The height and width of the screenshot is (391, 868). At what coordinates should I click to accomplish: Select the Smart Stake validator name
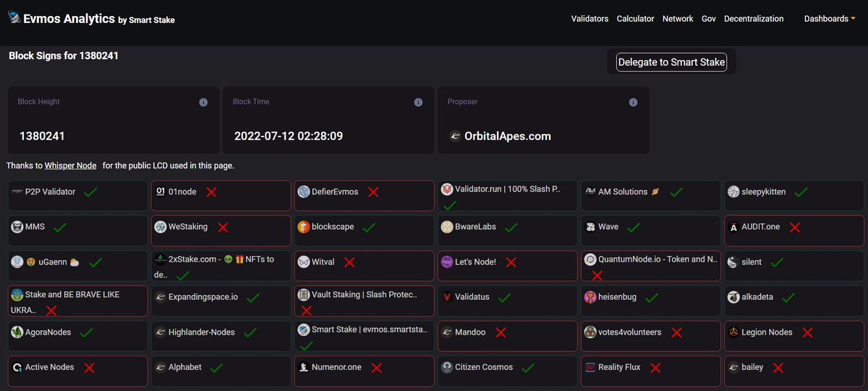coord(370,329)
